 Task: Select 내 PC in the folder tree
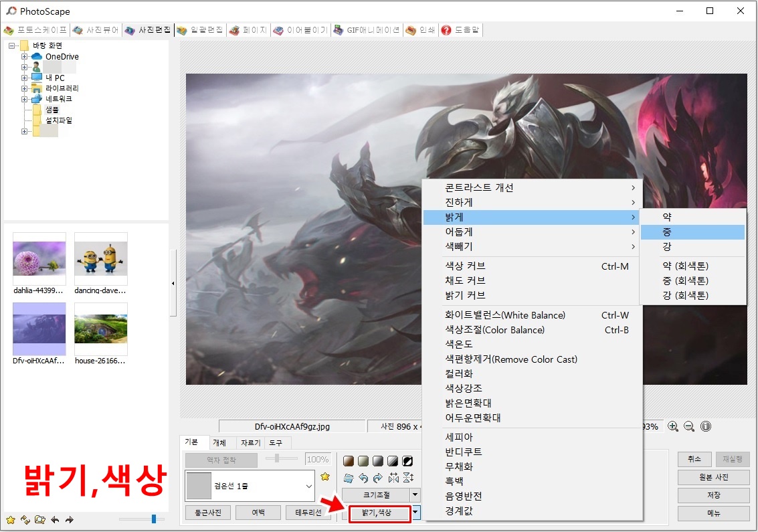coord(55,78)
